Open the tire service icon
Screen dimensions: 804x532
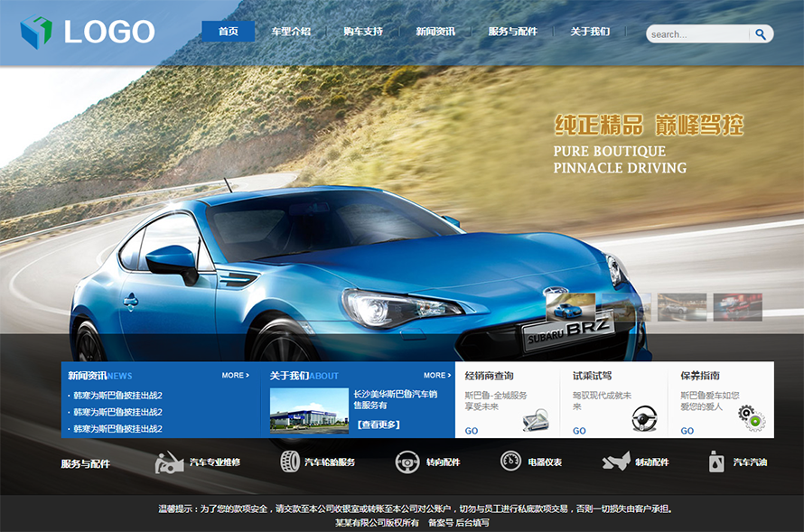tap(290, 462)
